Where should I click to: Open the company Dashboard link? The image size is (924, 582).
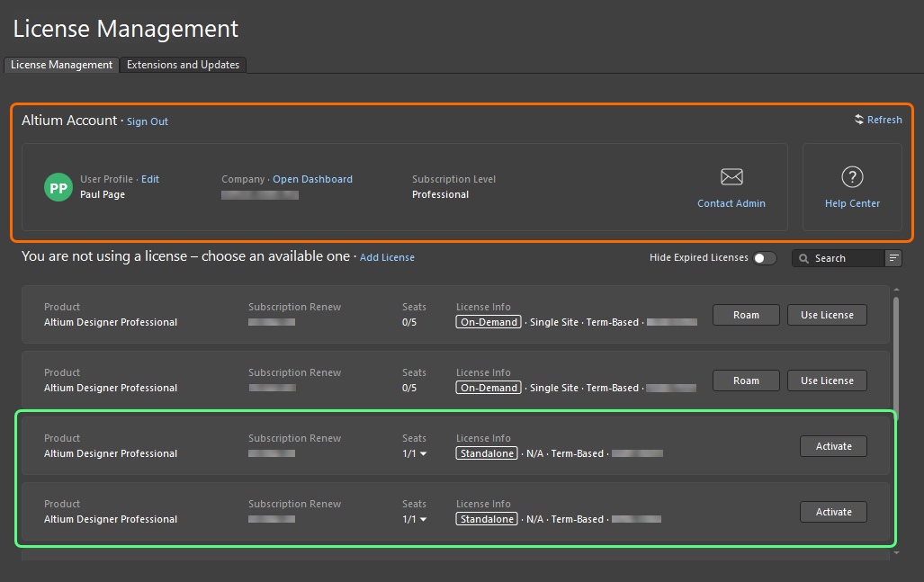312,179
